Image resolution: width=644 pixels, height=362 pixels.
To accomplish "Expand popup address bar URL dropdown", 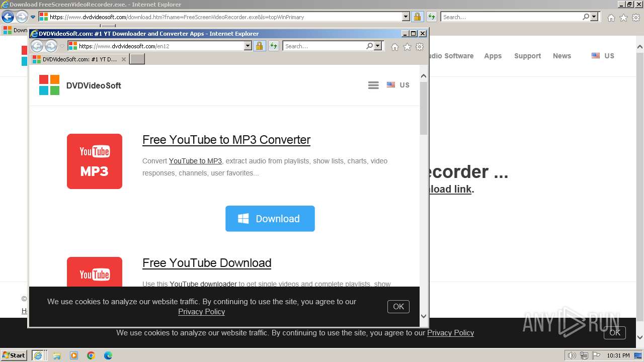I will (248, 46).
